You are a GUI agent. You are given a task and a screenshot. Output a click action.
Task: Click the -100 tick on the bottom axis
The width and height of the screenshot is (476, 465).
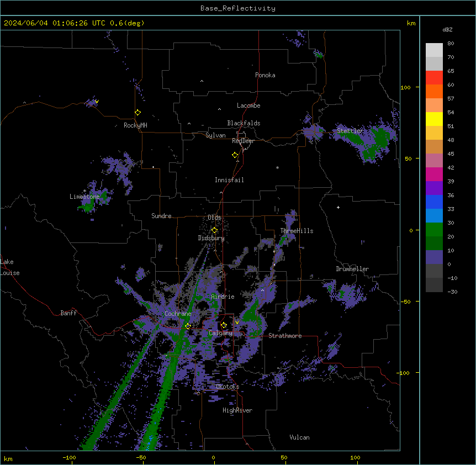(x=69, y=457)
